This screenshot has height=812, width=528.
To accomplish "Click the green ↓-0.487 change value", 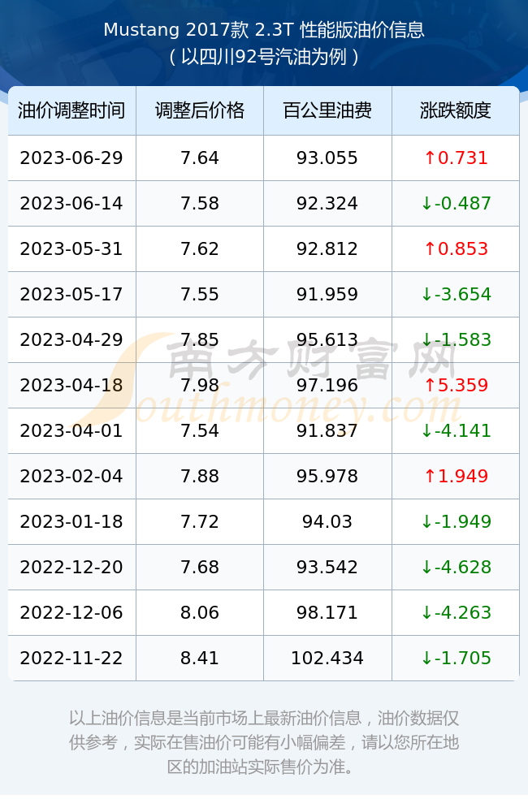I will tap(456, 204).
